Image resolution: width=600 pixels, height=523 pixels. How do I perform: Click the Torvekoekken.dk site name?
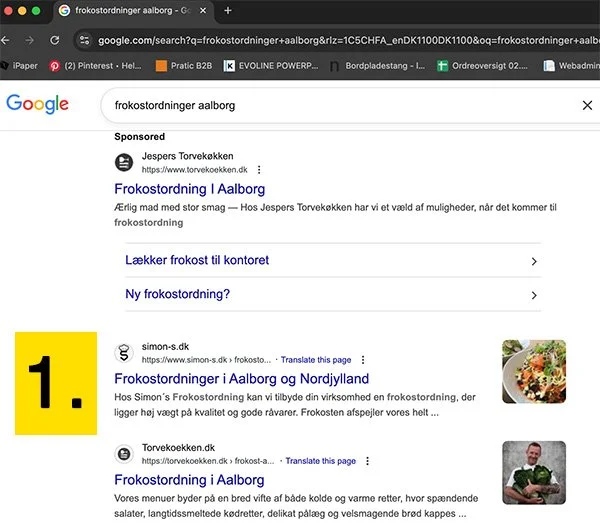click(x=178, y=448)
